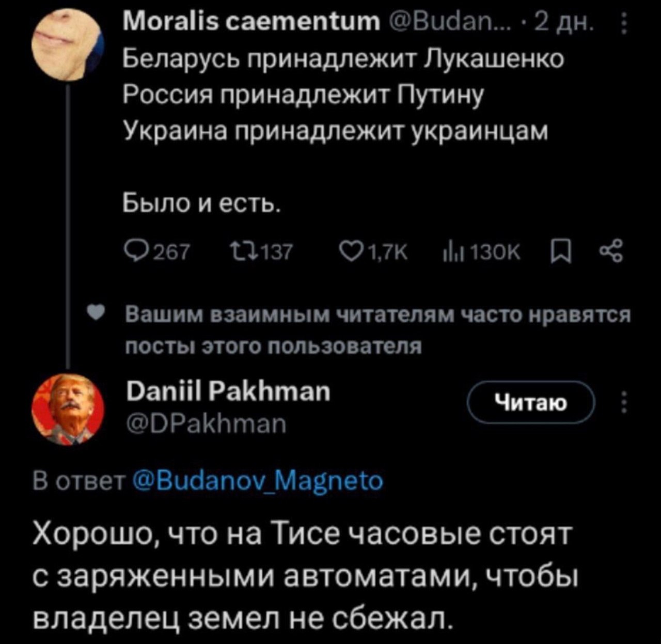
Task: Open the @DPakhman handle
Action: pyautogui.click(x=206, y=425)
